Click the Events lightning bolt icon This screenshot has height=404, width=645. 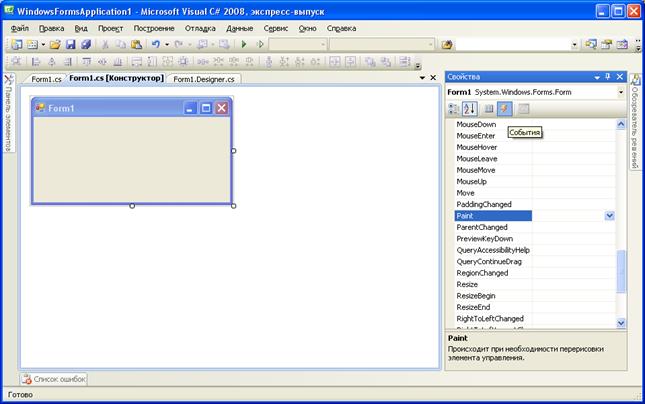[505, 109]
